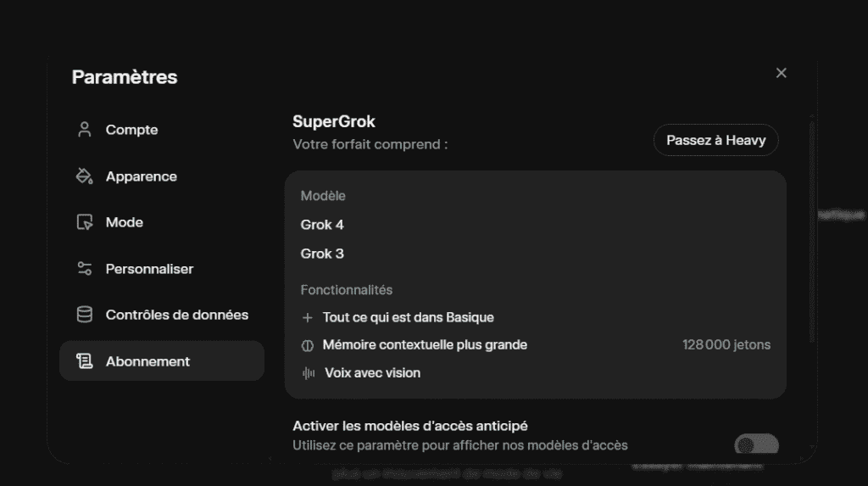Screen dimensions: 868x486
Task: Click the settings panel vertical scrollbar
Action: pos(811,229)
